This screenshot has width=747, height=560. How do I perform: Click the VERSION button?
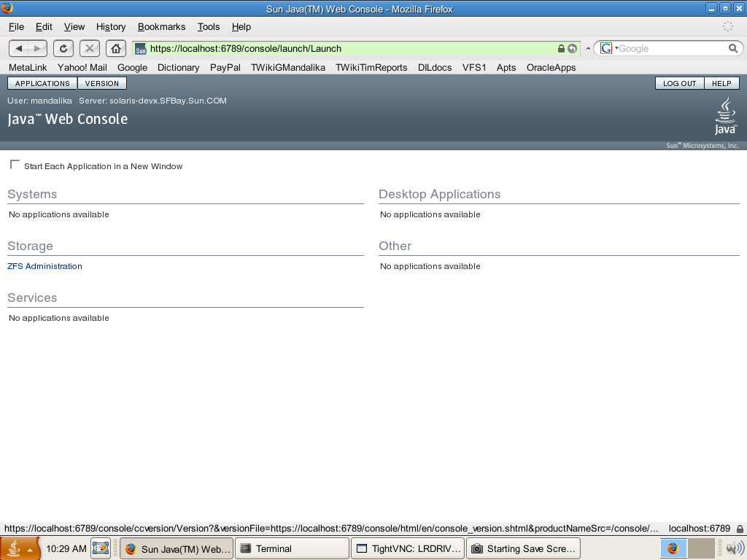pos(102,83)
